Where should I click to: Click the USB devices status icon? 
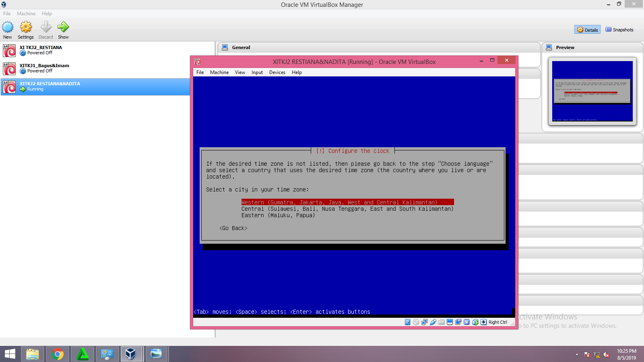coord(433,322)
